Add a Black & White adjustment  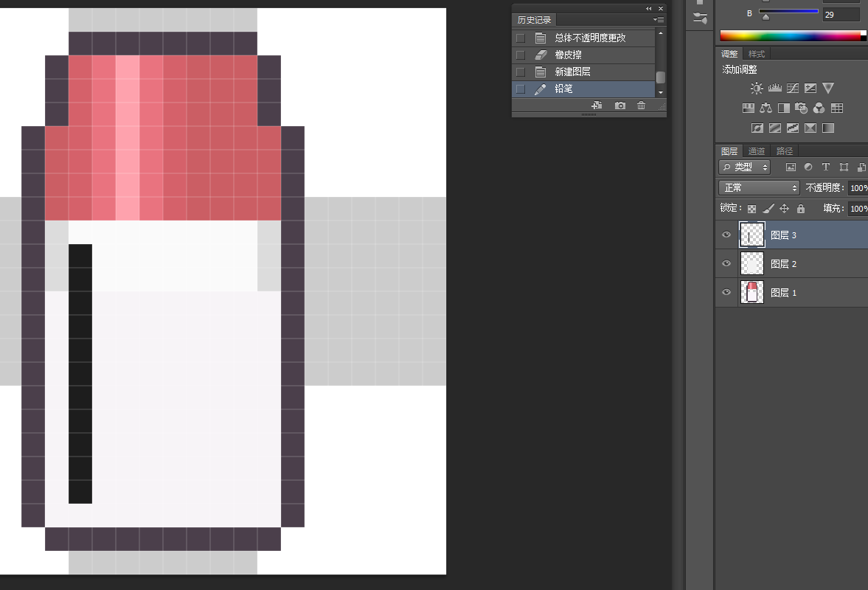click(784, 108)
